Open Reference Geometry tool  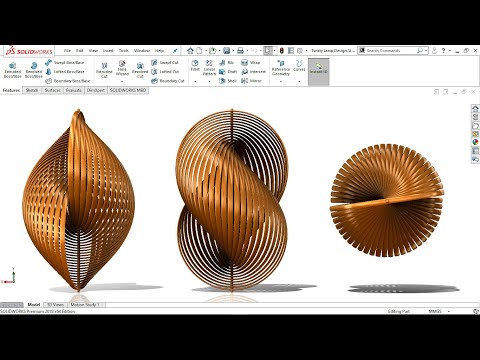click(x=281, y=68)
